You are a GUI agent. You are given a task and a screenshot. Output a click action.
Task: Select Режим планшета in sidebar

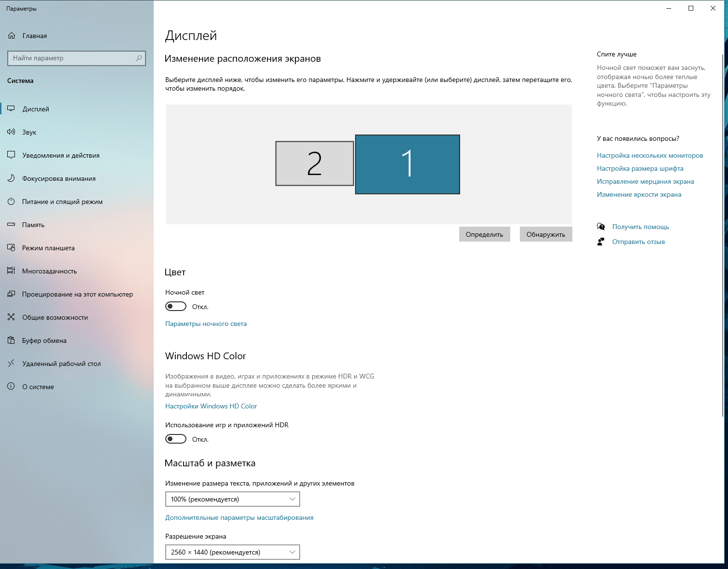tap(77, 248)
